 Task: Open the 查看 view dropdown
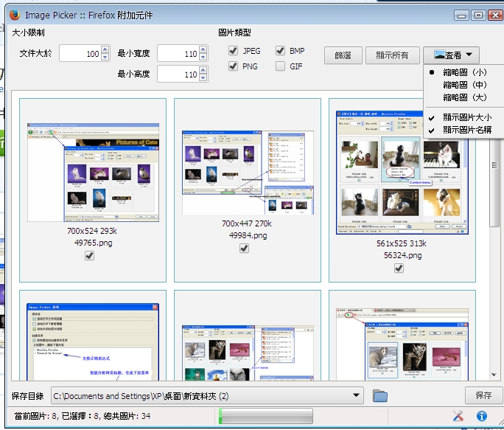[451, 55]
